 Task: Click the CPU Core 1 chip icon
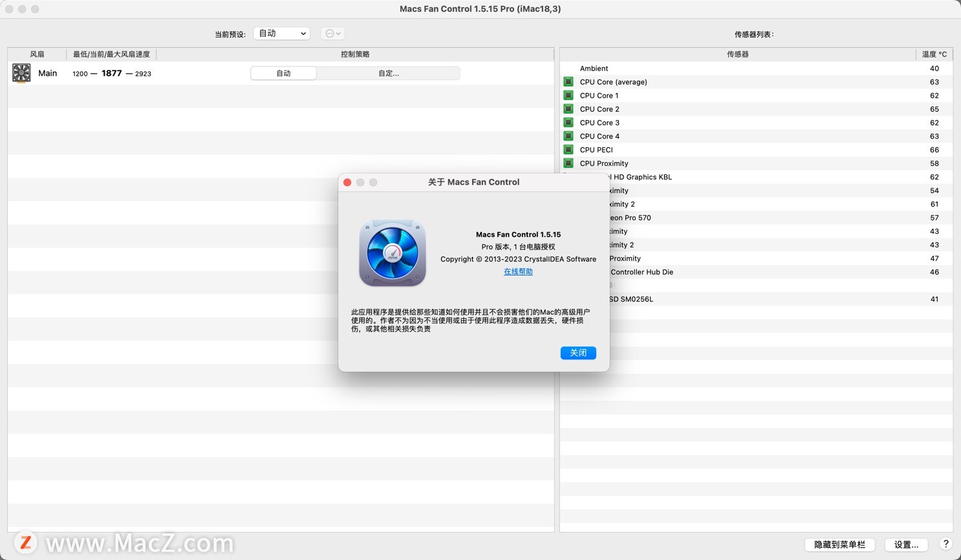click(568, 96)
